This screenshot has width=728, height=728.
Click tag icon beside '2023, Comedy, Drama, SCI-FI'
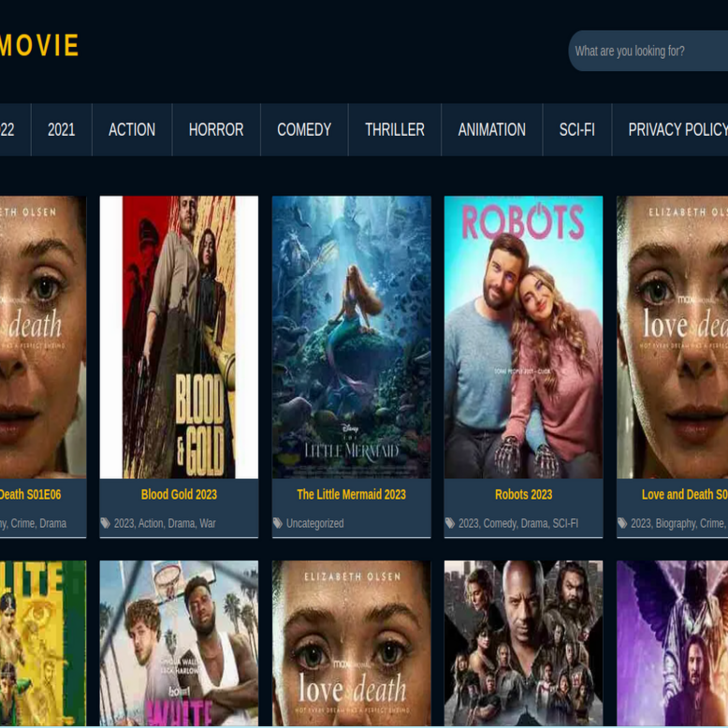(450, 523)
